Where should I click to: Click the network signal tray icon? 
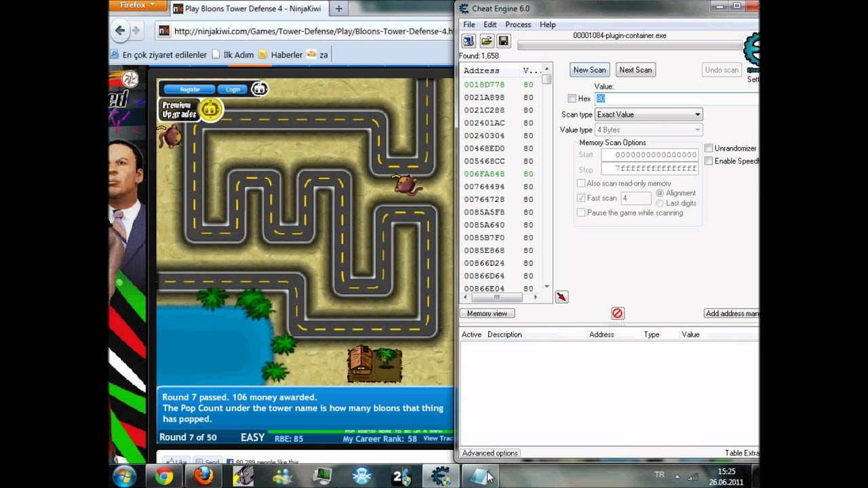tap(692, 476)
